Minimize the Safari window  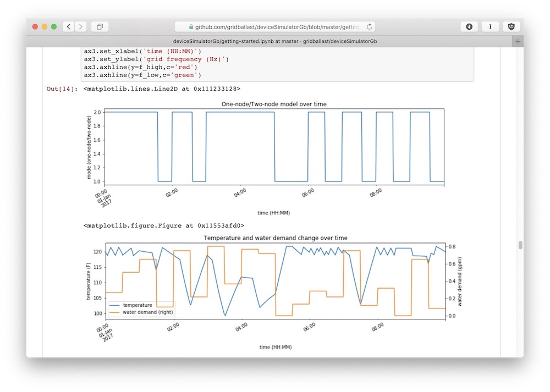click(x=45, y=26)
